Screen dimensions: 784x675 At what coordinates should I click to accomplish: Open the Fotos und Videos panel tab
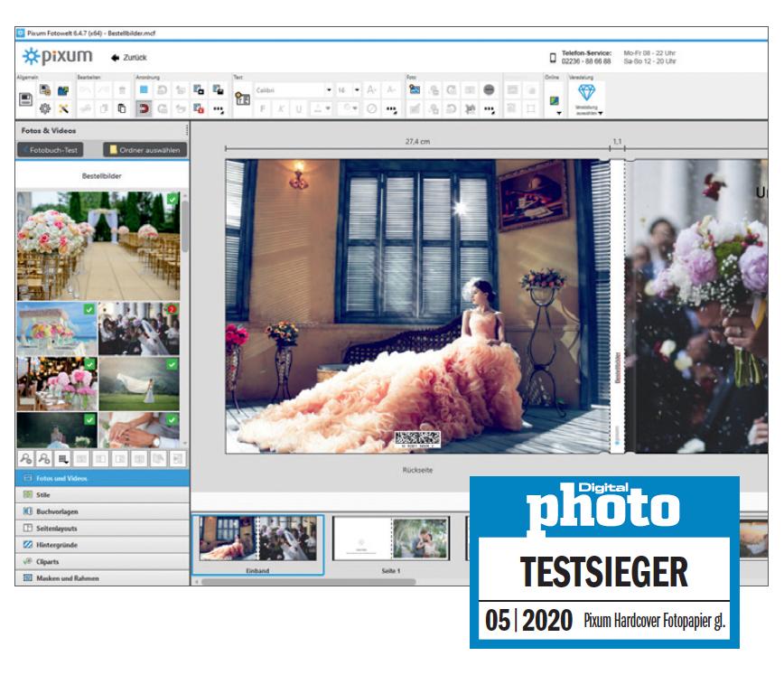pyautogui.click(x=102, y=478)
